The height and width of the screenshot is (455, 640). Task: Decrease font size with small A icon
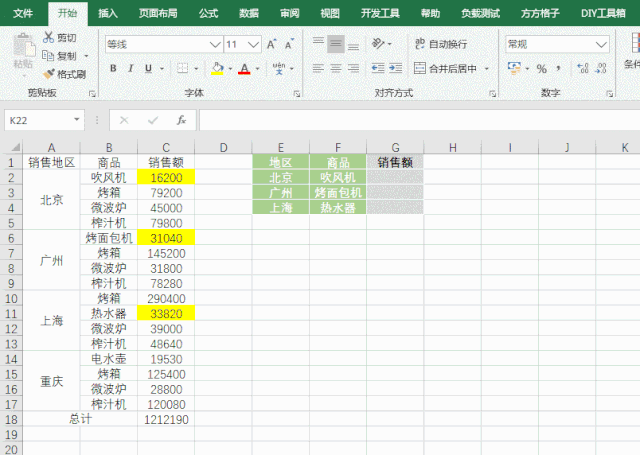coord(289,44)
